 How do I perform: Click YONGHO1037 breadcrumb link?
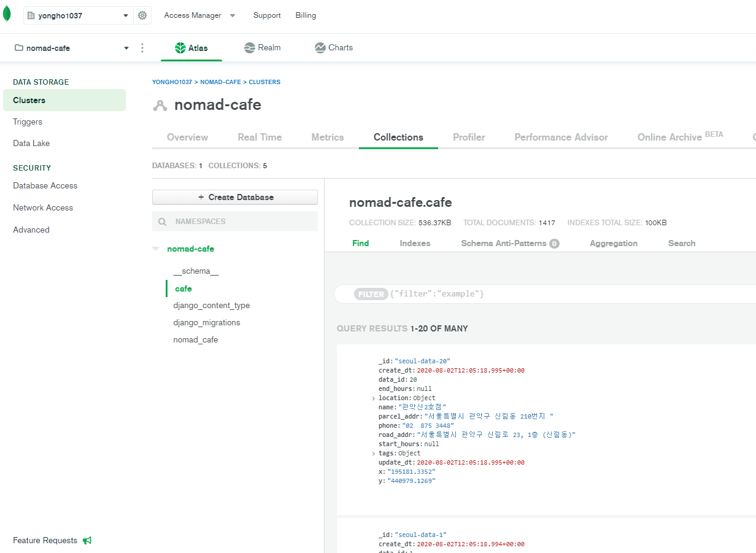click(x=172, y=82)
